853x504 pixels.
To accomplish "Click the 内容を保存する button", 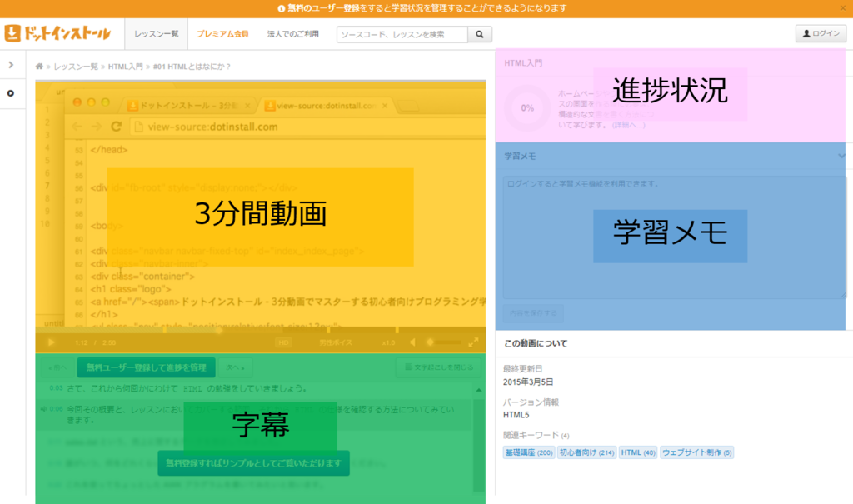I will (533, 313).
